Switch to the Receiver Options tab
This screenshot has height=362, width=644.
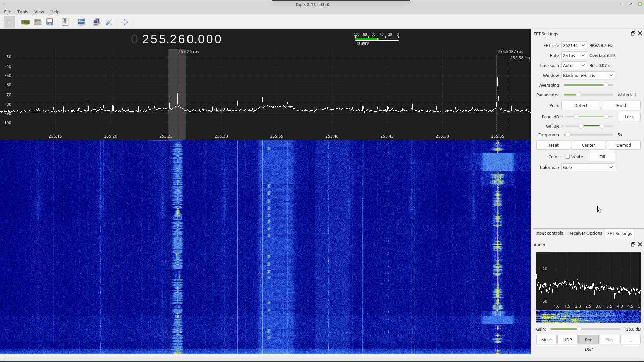(x=585, y=233)
